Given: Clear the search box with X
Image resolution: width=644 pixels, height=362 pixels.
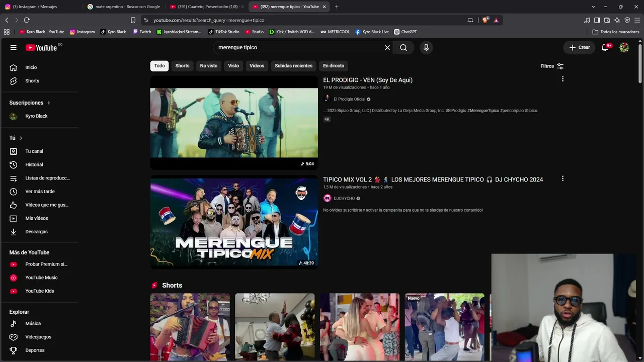Looking at the screenshot, I should tap(387, 47).
